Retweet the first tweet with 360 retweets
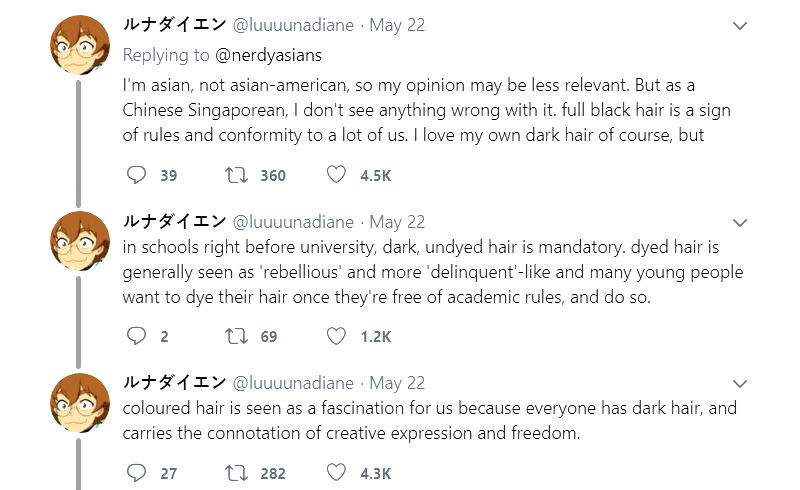This screenshot has width=800, height=490. pos(237,175)
